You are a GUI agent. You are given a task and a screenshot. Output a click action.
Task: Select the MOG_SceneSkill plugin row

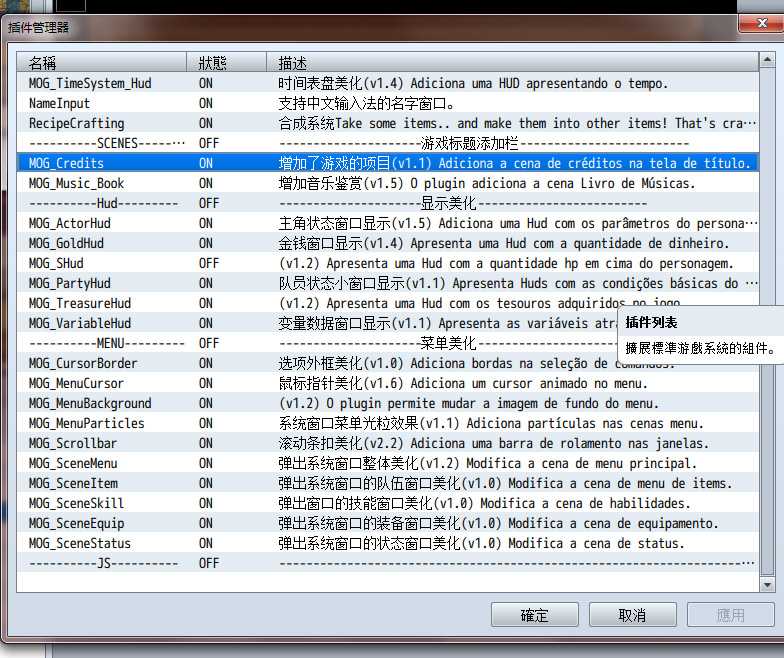point(388,503)
